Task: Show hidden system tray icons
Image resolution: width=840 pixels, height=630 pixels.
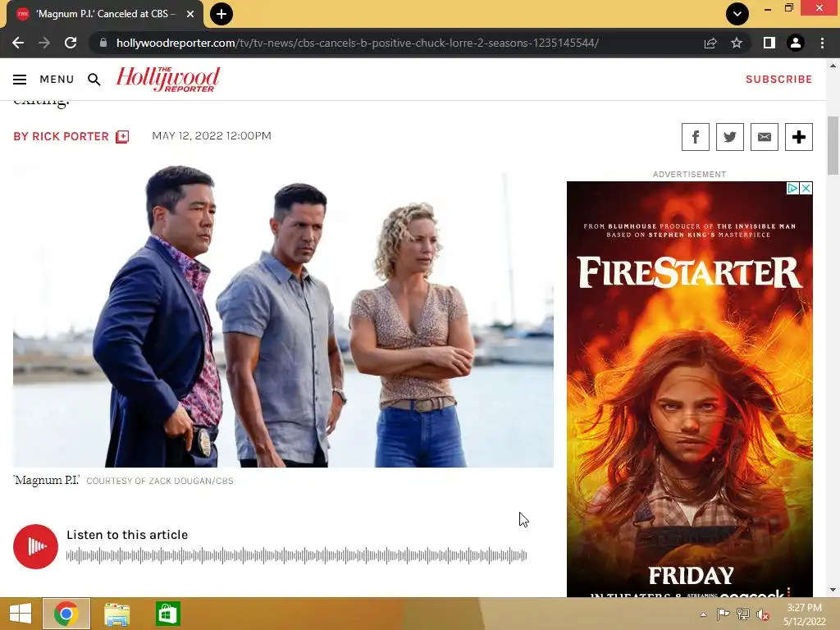Action: pos(703,614)
